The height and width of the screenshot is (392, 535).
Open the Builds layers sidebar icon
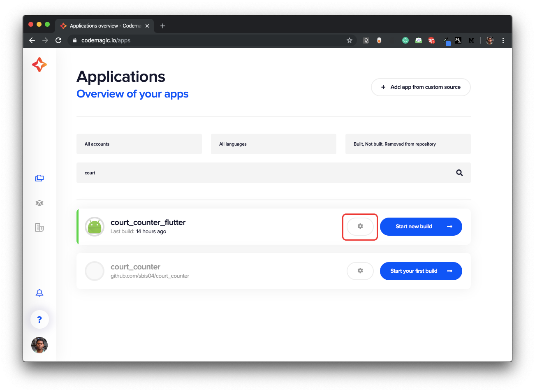(x=39, y=203)
